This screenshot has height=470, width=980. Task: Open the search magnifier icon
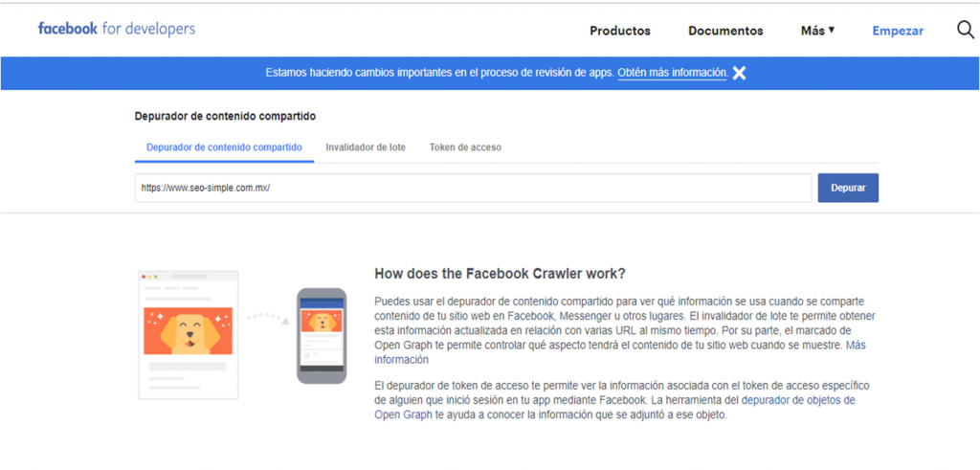(x=966, y=30)
